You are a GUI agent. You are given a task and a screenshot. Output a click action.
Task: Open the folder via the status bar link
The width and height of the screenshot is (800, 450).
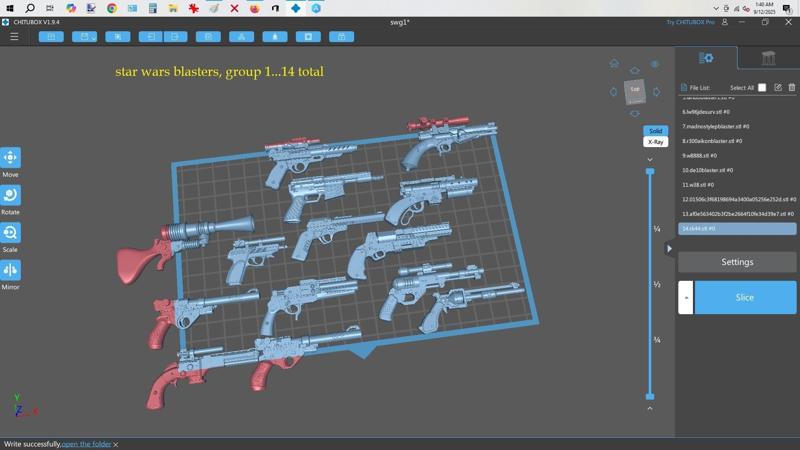click(x=86, y=444)
